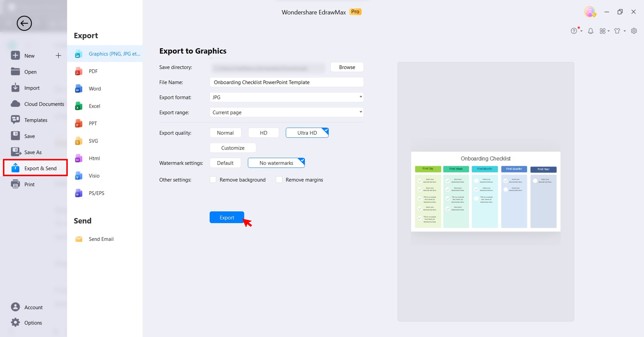Click the Send Email icon
This screenshot has width=644, height=337.
(x=78, y=239)
